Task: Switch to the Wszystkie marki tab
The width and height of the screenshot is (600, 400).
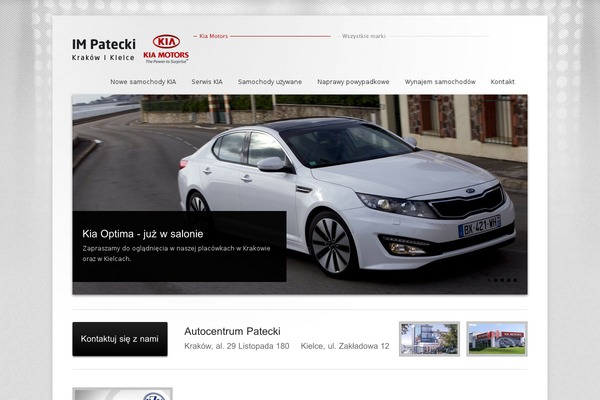Action: tap(363, 35)
